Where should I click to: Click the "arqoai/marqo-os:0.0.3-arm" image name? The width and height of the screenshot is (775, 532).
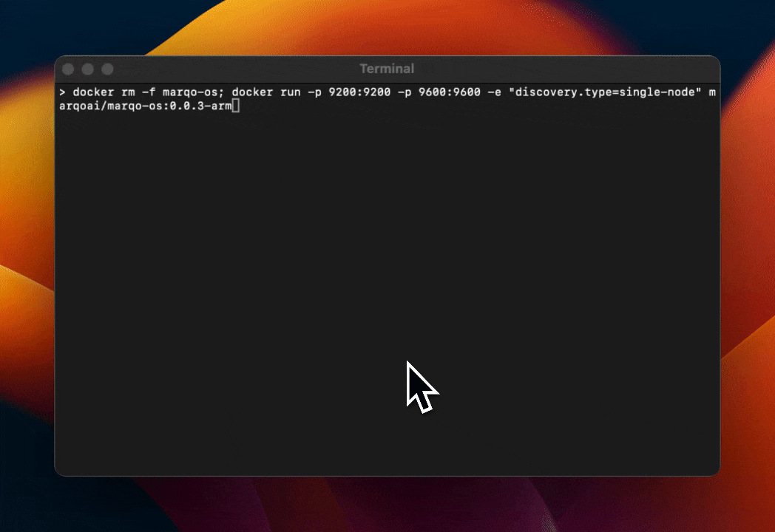(x=145, y=106)
